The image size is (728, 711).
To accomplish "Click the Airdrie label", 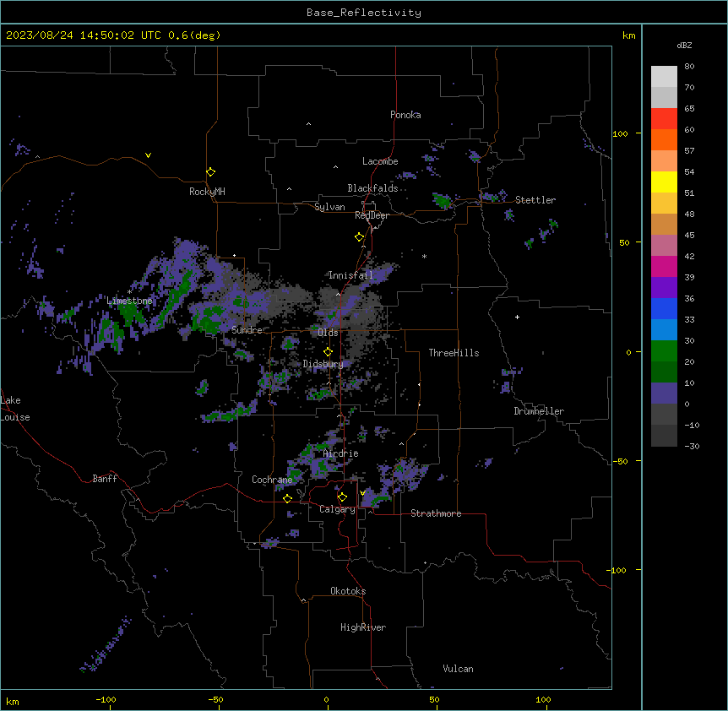I will coord(340,453).
